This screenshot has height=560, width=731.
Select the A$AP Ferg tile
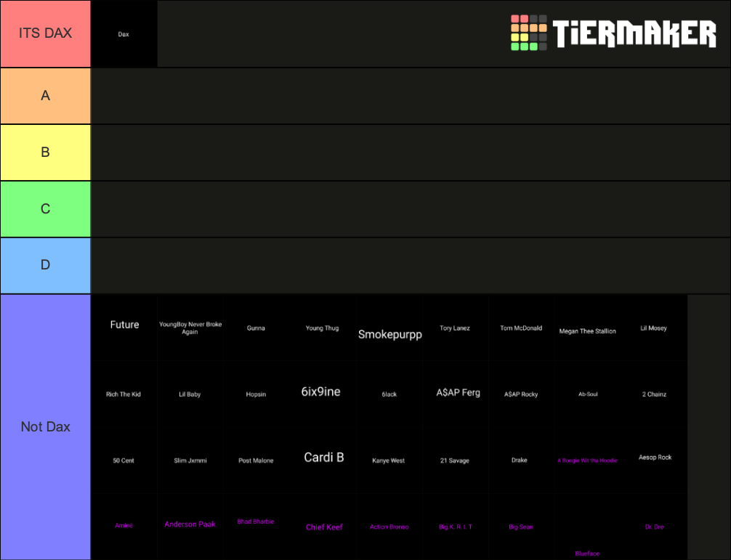456,393
